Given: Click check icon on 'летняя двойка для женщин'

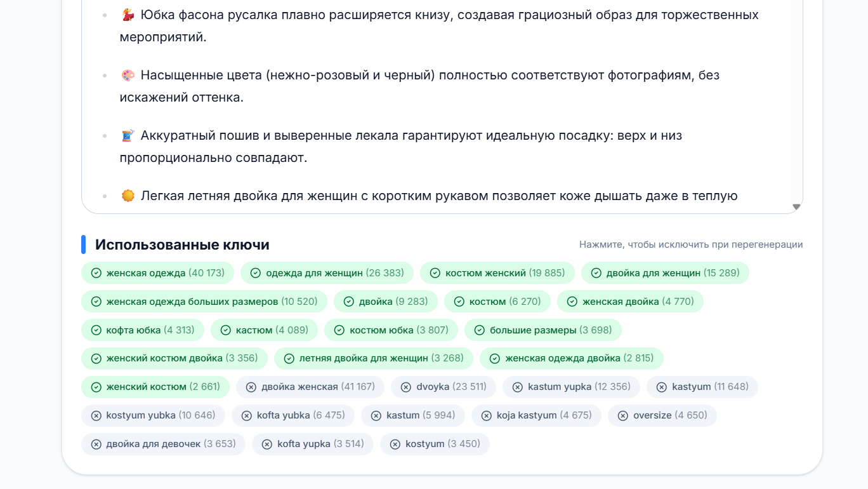Looking at the screenshot, I should 289,358.
